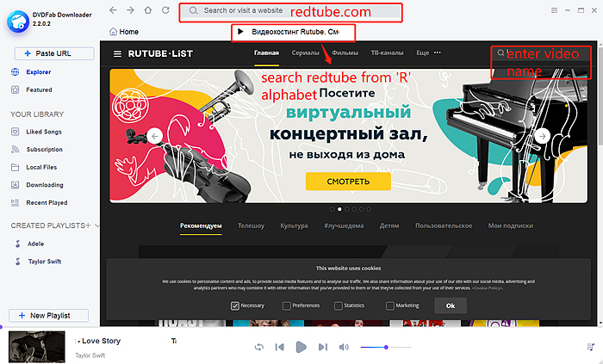603x364 pixels.
Task: Mute the player volume speaker icon
Action: [x=344, y=347]
